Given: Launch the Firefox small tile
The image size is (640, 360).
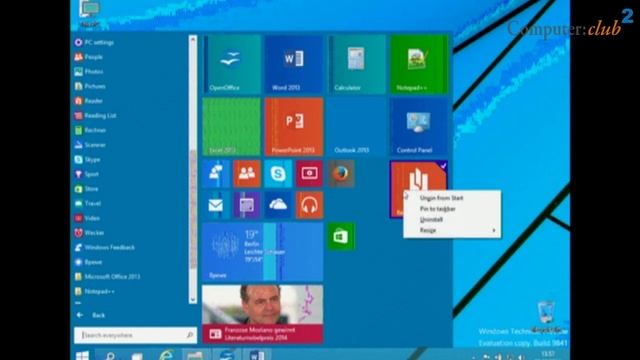Looking at the screenshot, I should point(341,174).
